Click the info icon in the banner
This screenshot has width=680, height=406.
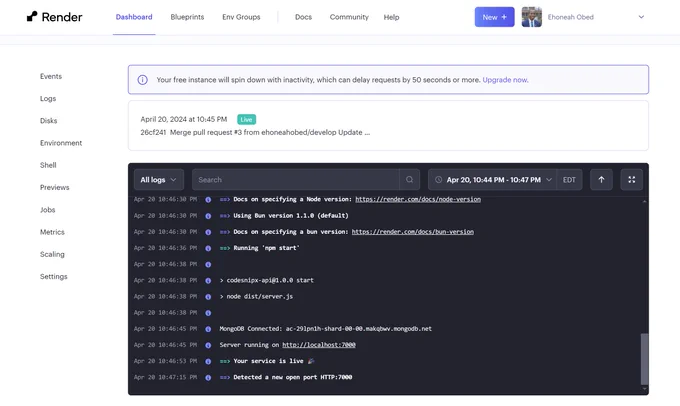(143, 80)
